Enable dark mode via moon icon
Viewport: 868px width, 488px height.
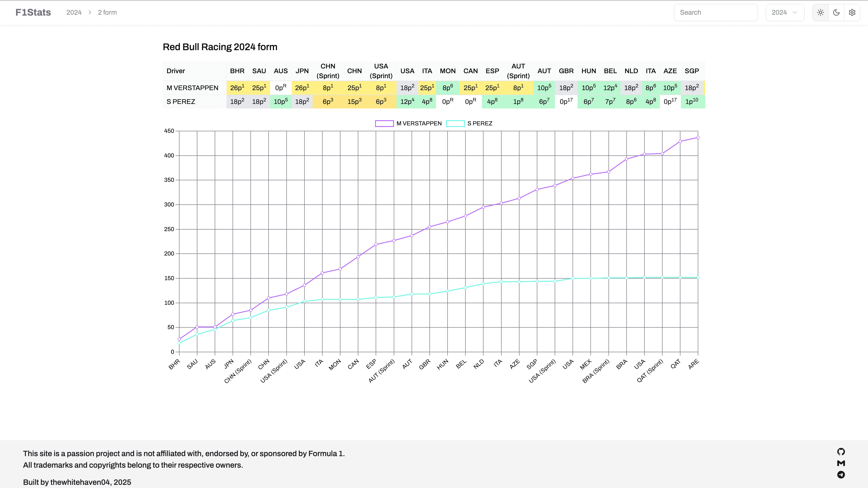836,12
